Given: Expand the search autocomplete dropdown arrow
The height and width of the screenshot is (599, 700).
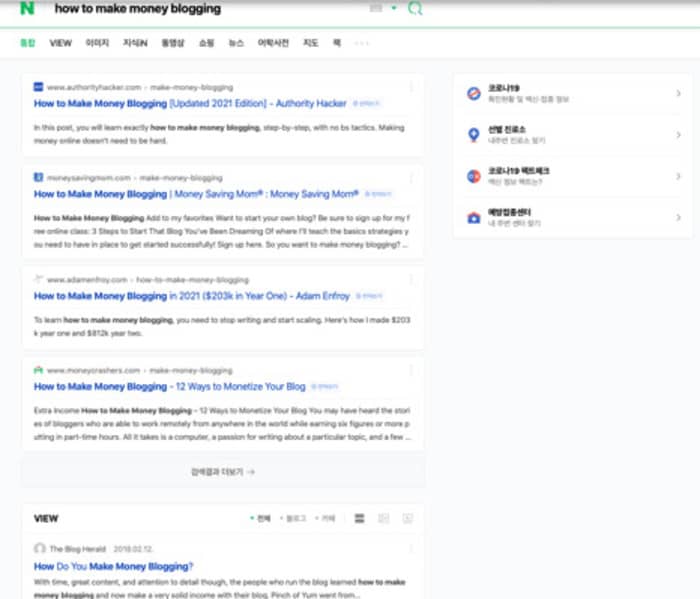Looking at the screenshot, I should tap(394, 9).
